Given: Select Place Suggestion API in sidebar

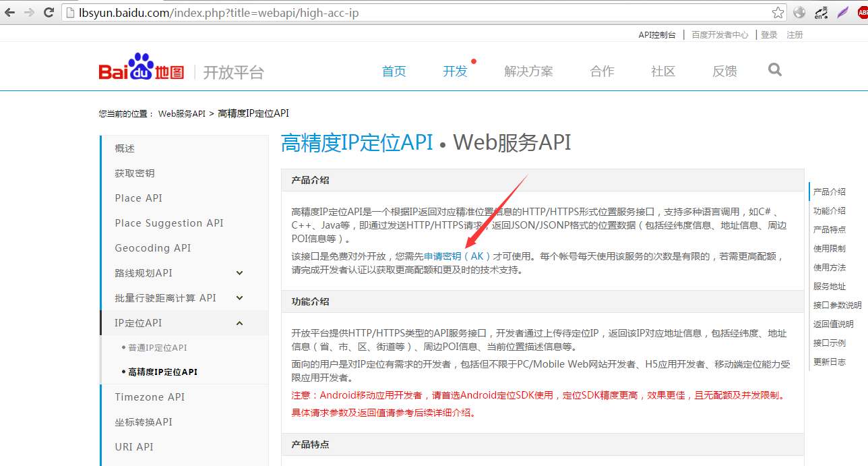Looking at the screenshot, I should coord(168,223).
